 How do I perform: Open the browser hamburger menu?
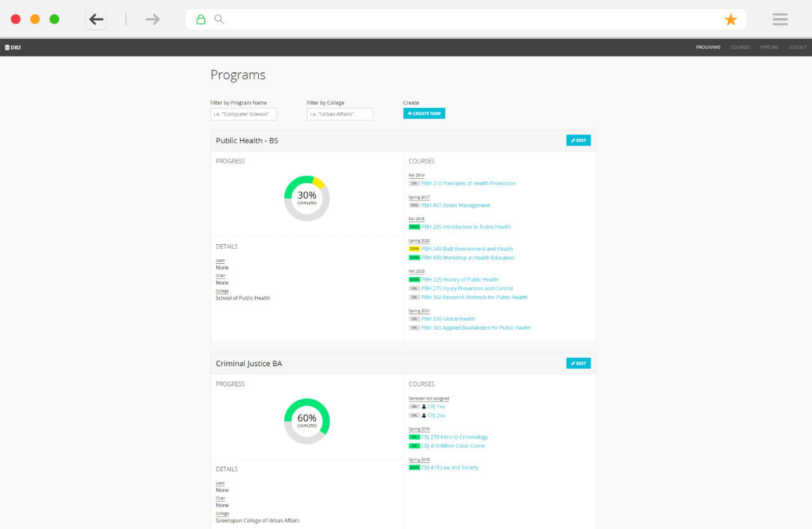[x=780, y=20]
